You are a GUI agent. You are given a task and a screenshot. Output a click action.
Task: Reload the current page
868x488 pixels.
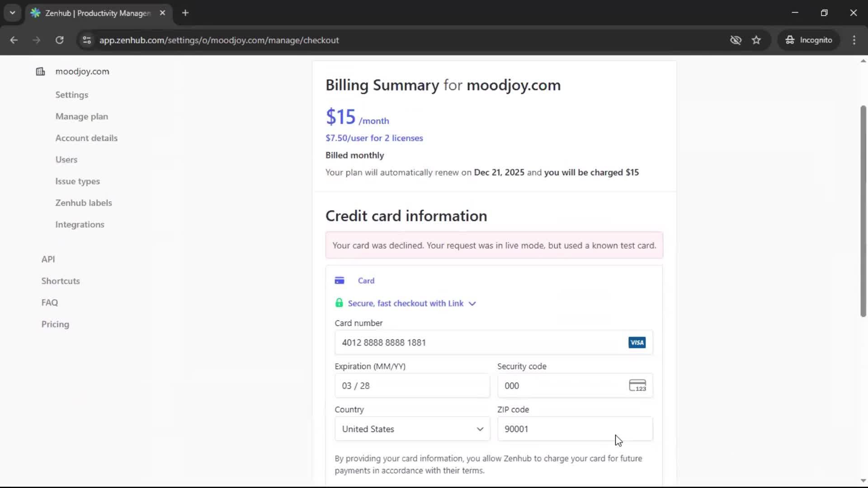click(59, 40)
